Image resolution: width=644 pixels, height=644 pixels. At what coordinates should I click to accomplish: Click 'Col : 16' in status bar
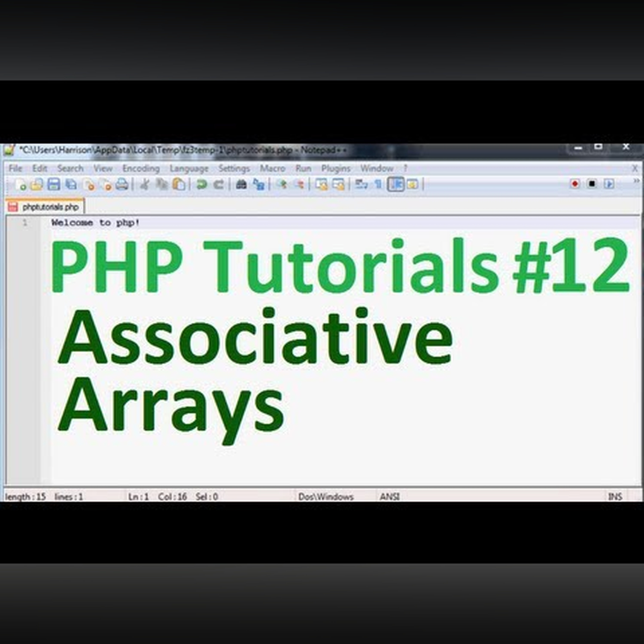tap(172, 497)
